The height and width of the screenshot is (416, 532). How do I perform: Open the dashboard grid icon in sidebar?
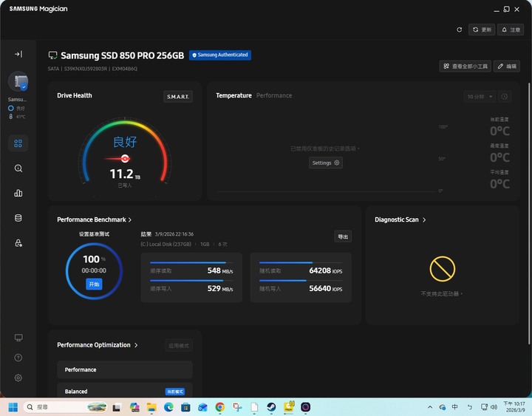pyautogui.click(x=18, y=143)
